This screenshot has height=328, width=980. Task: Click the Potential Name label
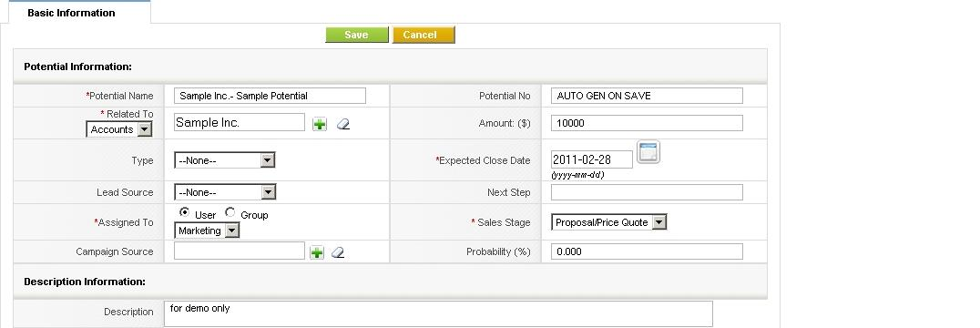(119, 97)
